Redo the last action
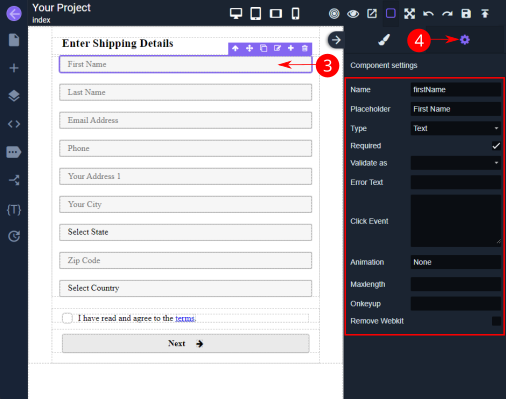This screenshot has width=506, height=399. coord(447,14)
